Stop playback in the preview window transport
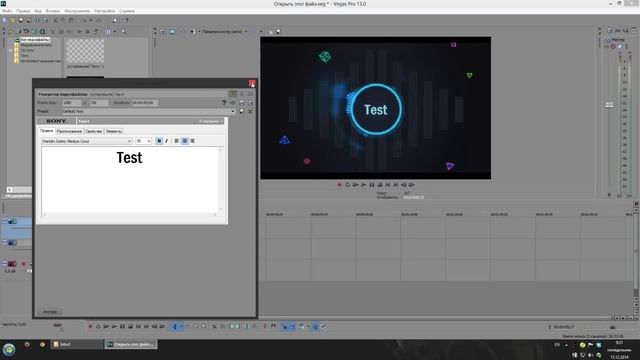640x360 pixels. pos(380,185)
